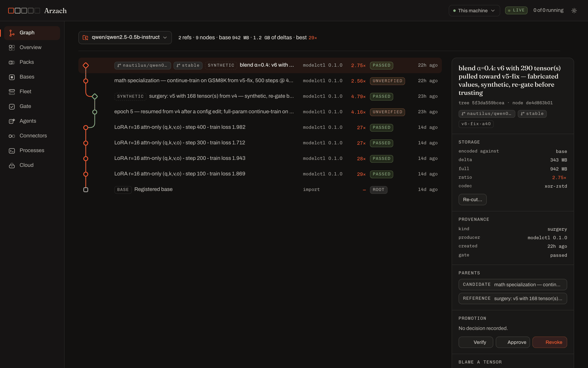Click the Processes terminal icon
The width and height of the screenshot is (588, 368).
(x=12, y=151)
